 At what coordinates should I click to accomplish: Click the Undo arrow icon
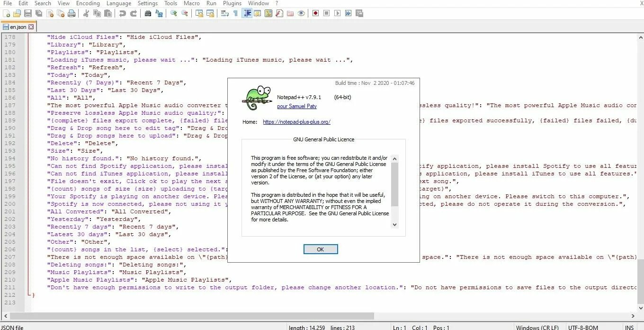click(x=123, y=13)
